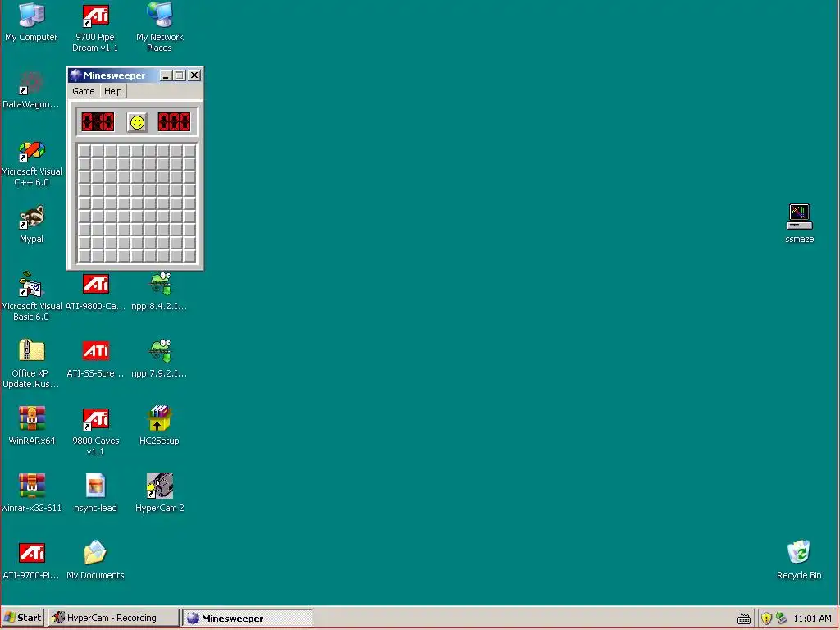Viewport: 840px width, 630px height.
Task: Click the security shield tray icon
Action: click(766, 619)
